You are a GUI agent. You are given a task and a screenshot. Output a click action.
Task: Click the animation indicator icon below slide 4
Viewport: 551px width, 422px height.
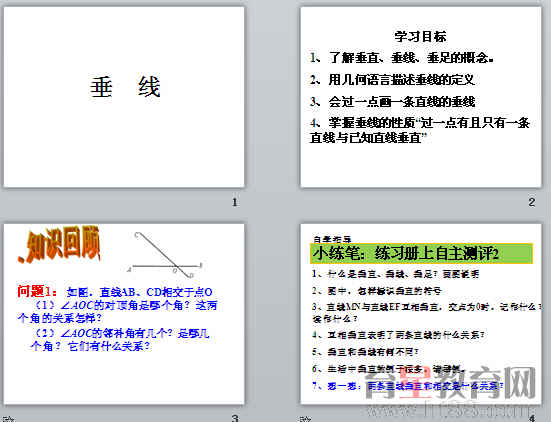(x=306, y=419)
